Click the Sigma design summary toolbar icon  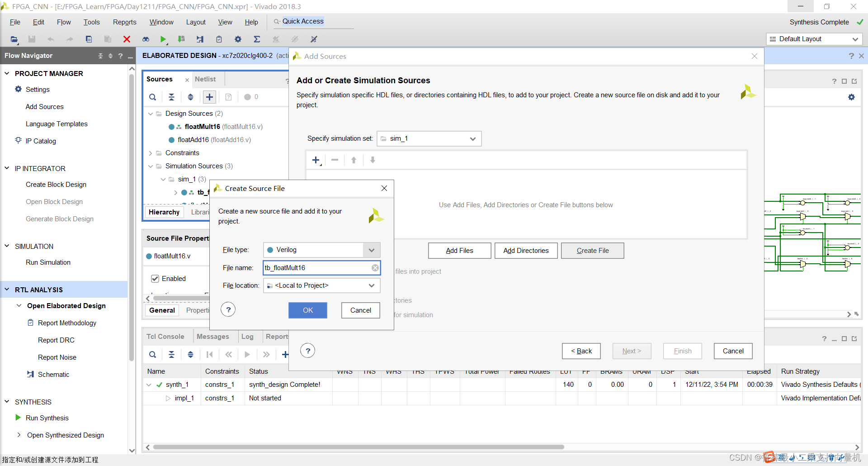click(x=257, y=39)
